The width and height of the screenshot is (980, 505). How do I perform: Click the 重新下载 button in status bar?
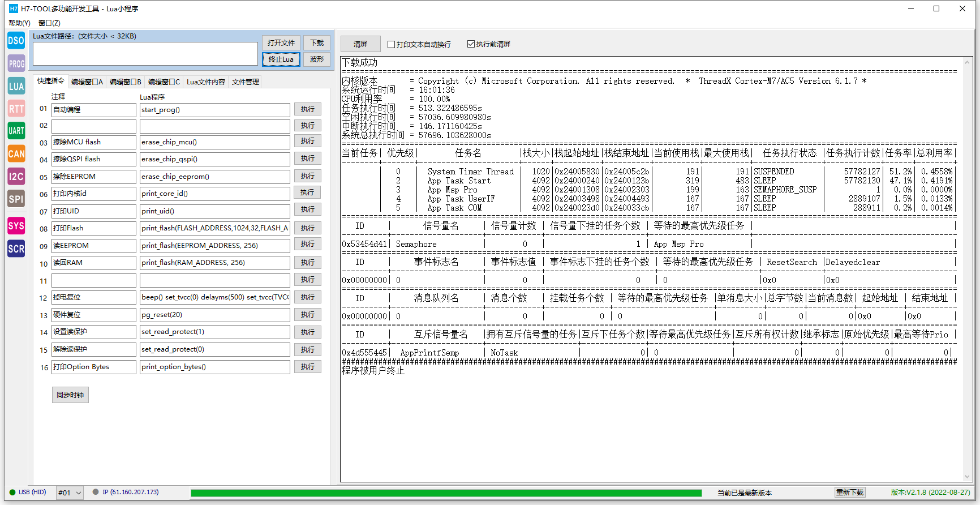(x=850, y=493)
